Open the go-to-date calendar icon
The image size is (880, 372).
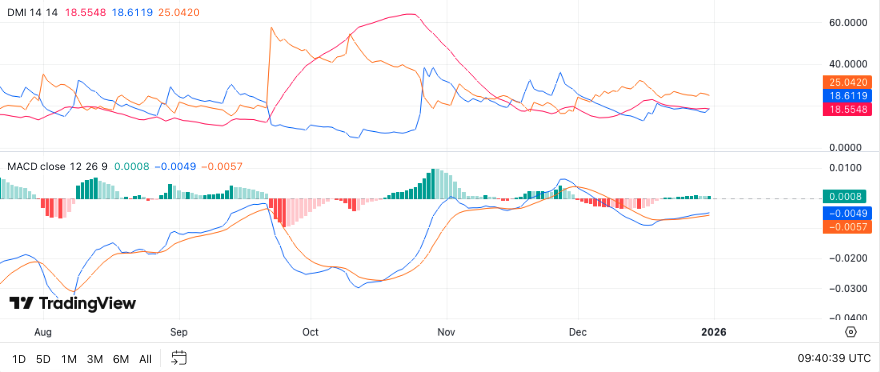click(179, 358)
